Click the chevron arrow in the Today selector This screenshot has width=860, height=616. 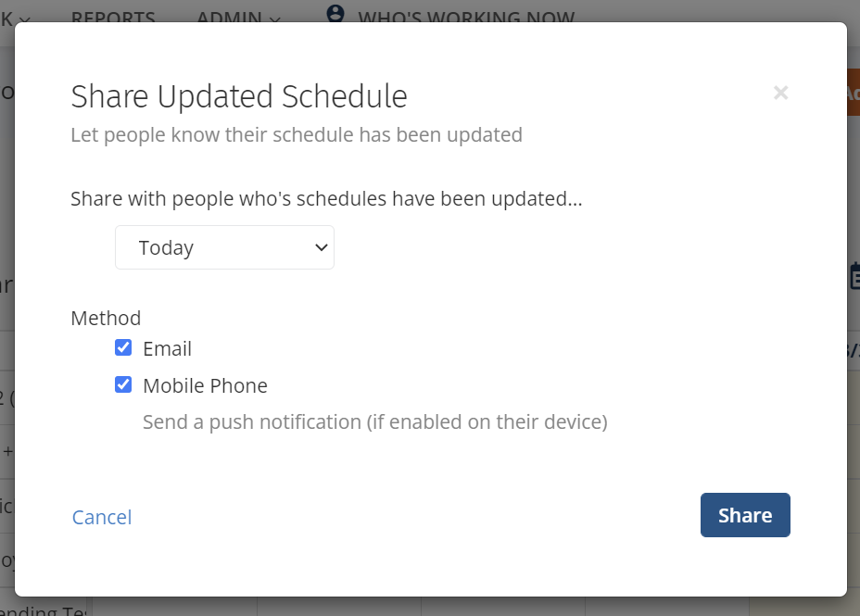point(322,247)
